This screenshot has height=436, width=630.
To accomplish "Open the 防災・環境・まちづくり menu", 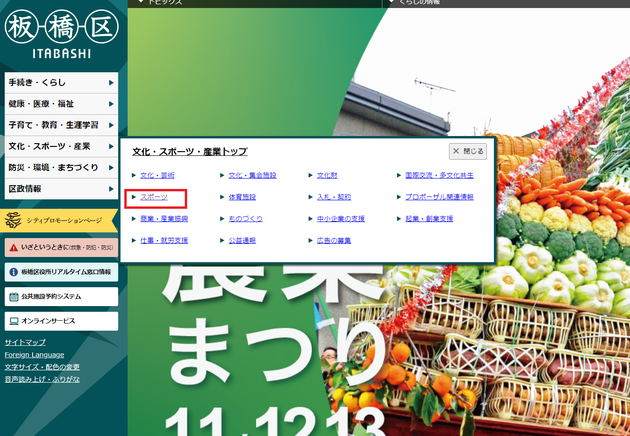I will tap(61, 168).
